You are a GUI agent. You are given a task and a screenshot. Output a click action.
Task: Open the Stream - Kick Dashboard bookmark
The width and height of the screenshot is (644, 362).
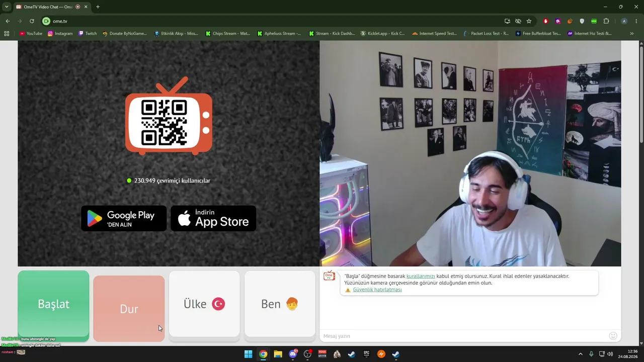(x=332, y=34)
